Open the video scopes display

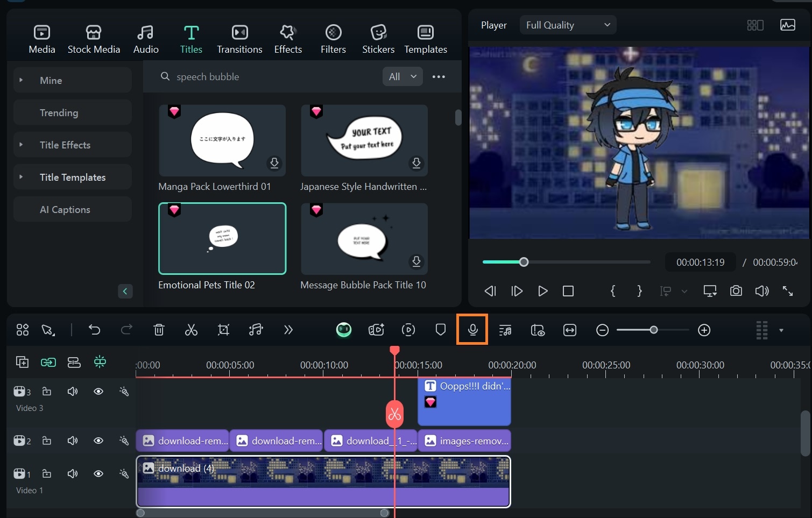tap(788, 25)
